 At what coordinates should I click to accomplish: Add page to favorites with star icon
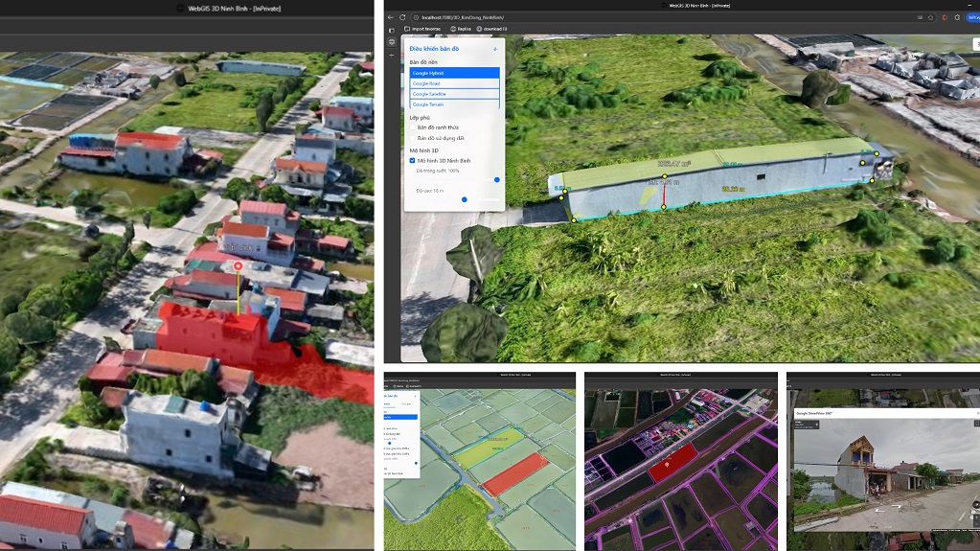point(930,17)
